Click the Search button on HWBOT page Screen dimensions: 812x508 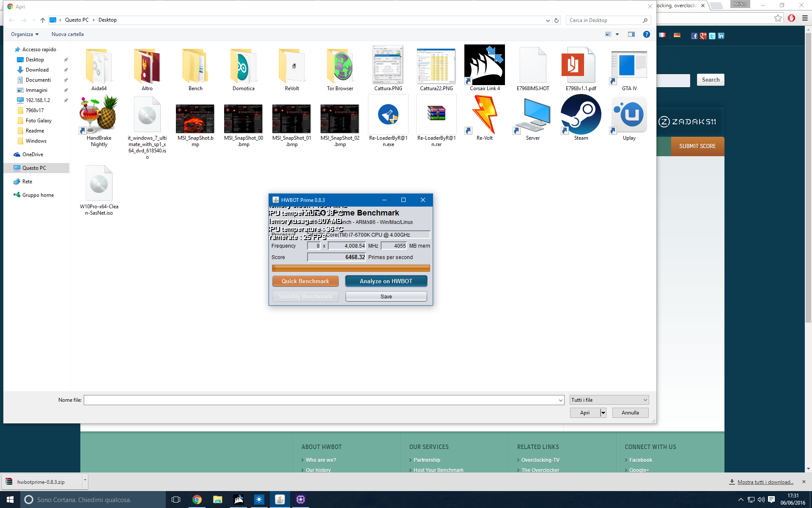click(x=710, y=80)
